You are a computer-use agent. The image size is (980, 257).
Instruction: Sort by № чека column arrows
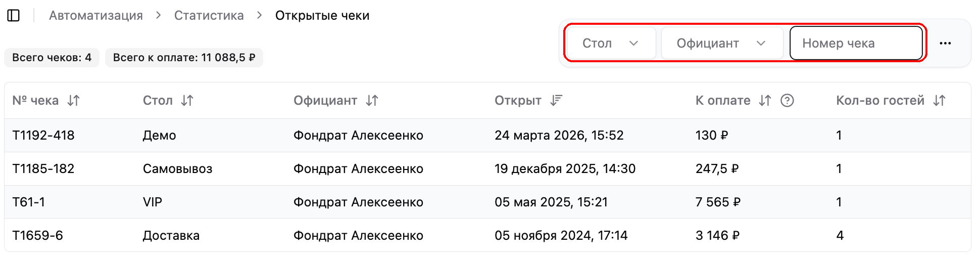pyautogui.click(x=74, y=101)
